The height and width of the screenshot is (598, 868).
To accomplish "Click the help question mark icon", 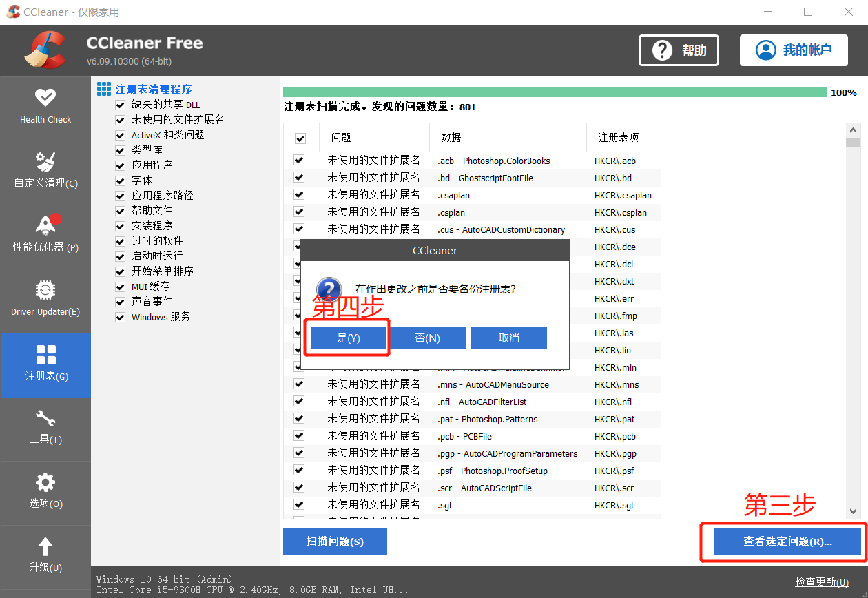I will (662, 50).
